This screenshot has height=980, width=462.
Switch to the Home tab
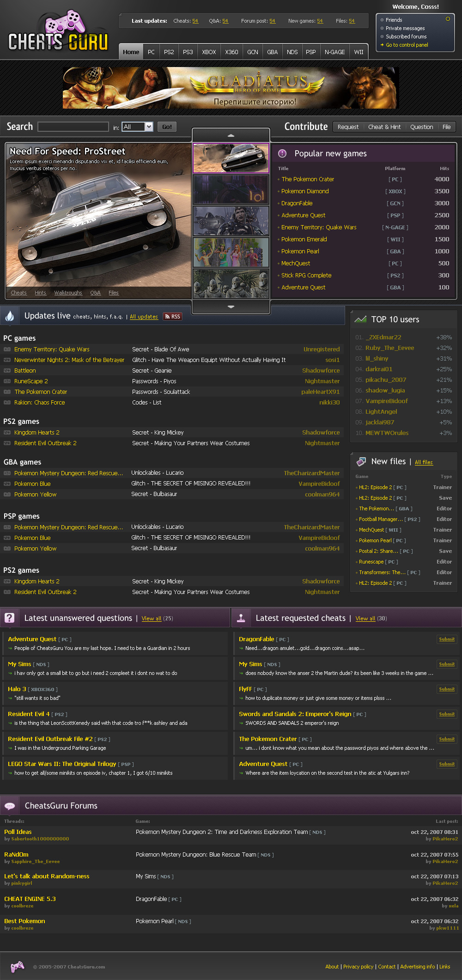[131, 52]
